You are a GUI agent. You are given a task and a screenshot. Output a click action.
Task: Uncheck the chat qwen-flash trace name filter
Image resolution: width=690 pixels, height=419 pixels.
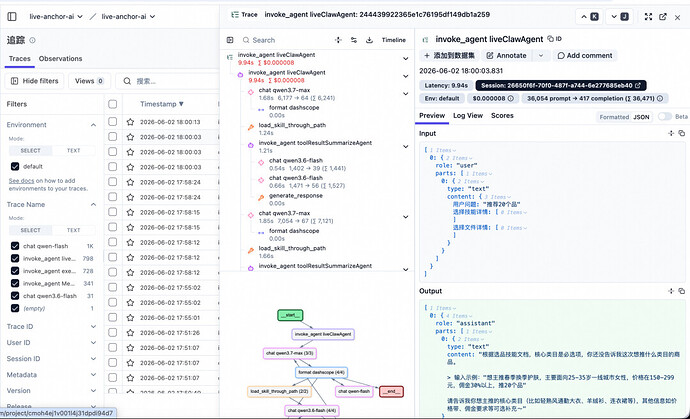(15, 246)
